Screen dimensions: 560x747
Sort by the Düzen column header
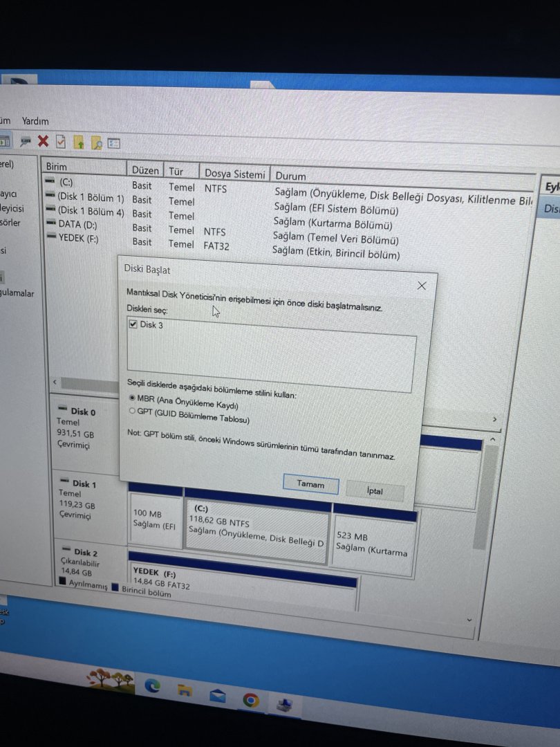[144, 170]
